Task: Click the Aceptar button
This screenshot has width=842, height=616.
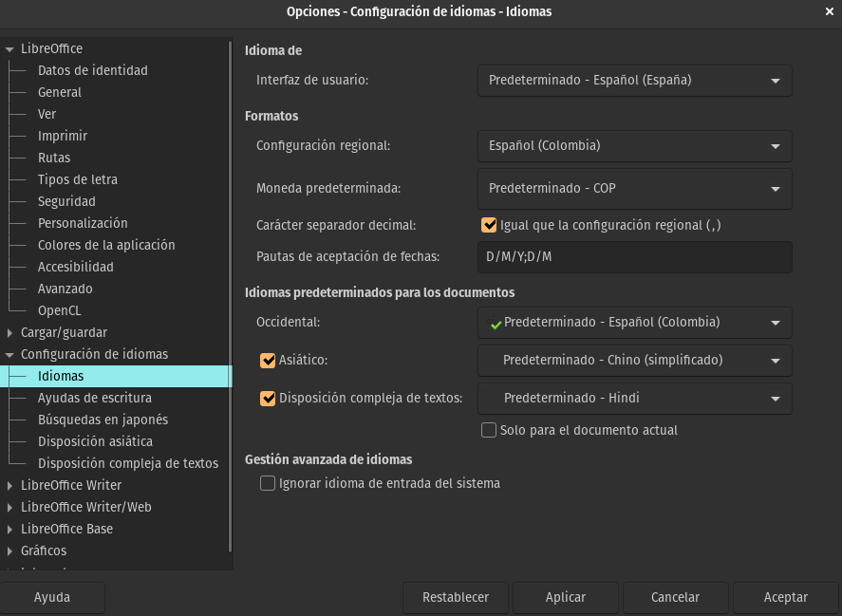Action: coord(786,598)
